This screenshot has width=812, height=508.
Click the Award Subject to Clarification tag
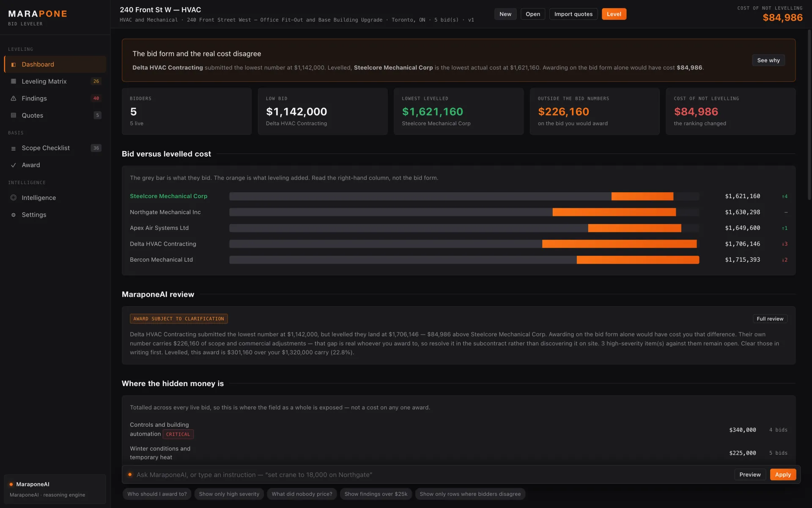(x=178, y=319)
